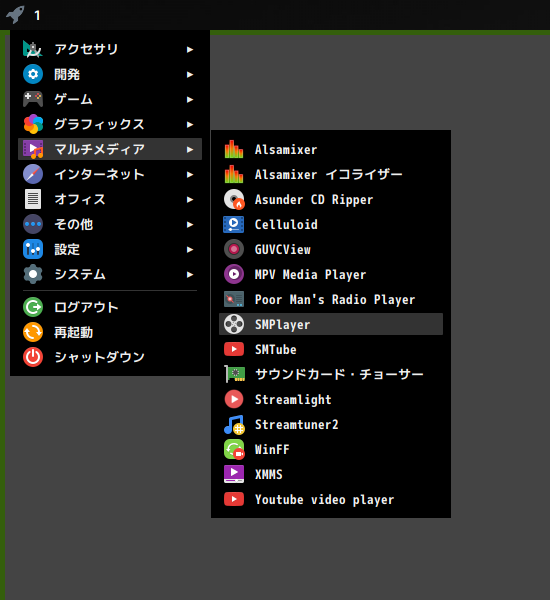Click the システム cog icon
Viewport: 550px width, 600px height.
pos(33,274)
